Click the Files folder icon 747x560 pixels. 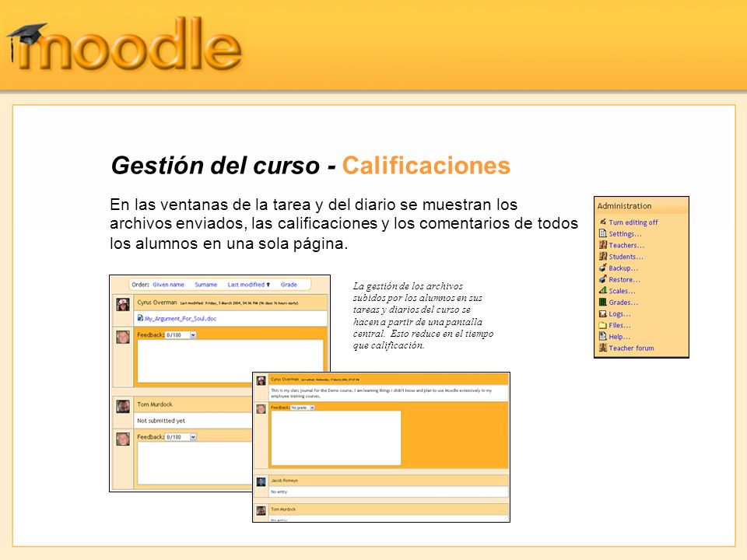pos(602,325)
